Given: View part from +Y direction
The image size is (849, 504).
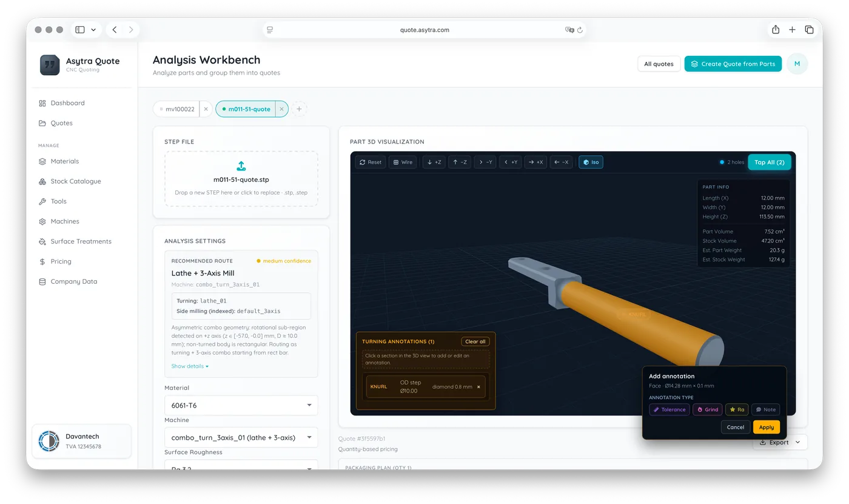Looking at the screenshot, I should [510, 162].
